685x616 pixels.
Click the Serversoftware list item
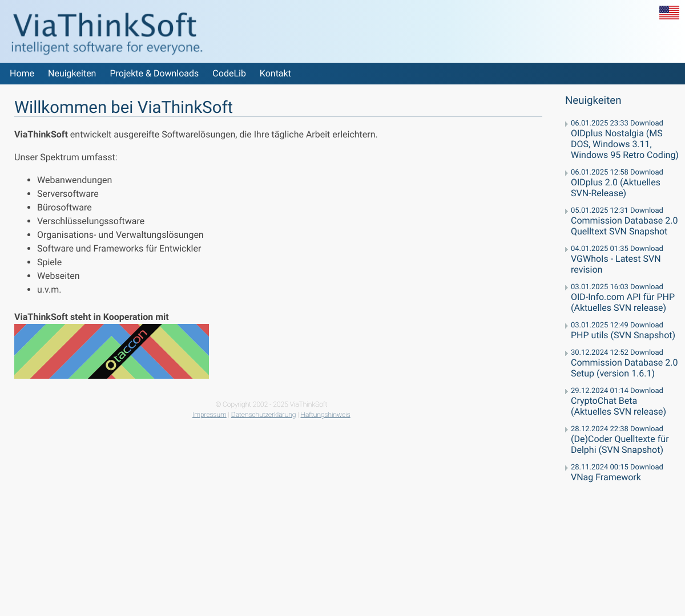pyautogui.click(x=68, y=194)
